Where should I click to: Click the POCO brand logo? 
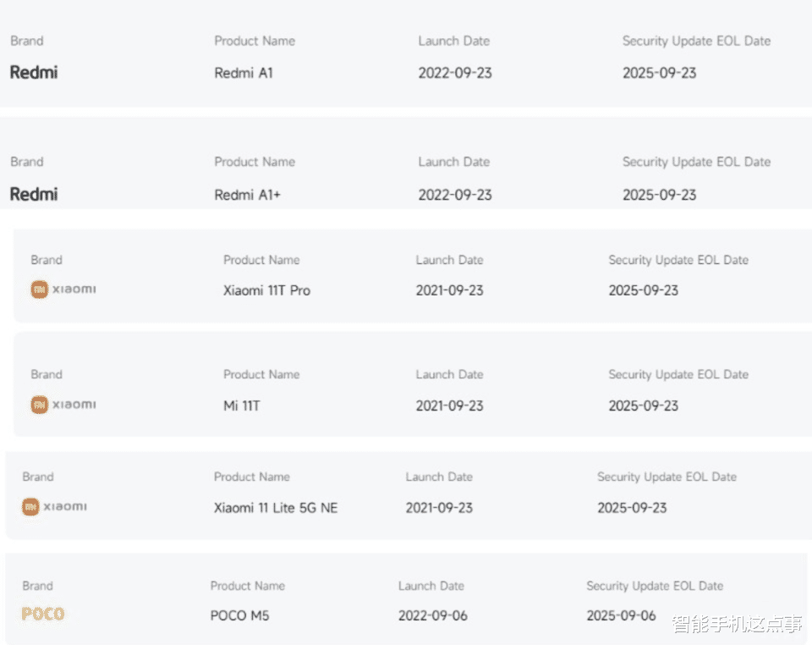point(43,615)
